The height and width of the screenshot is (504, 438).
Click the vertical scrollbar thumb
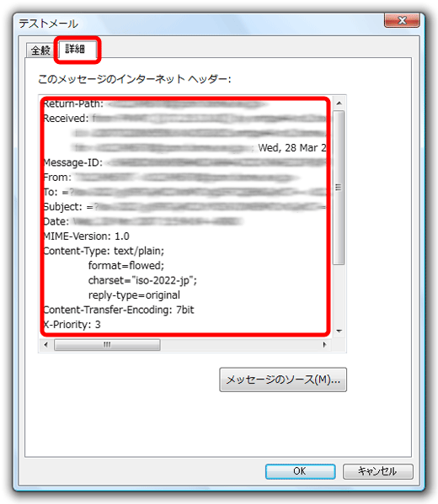pos(339,188)
